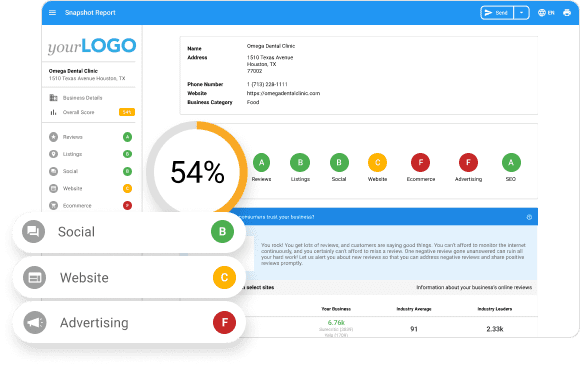Click the Industry Average value 91

pyautogui.click(x=414, y=329)
